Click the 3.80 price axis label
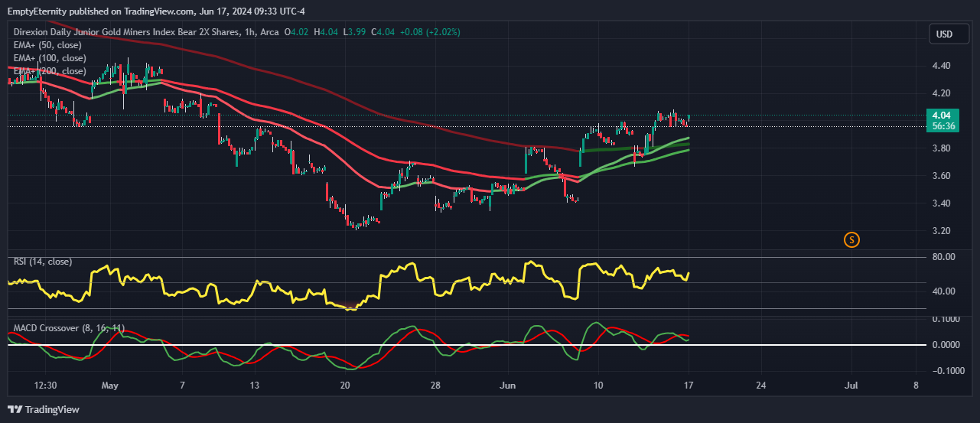The height and width of the screenshot is (423, 980). coord(940,148)
